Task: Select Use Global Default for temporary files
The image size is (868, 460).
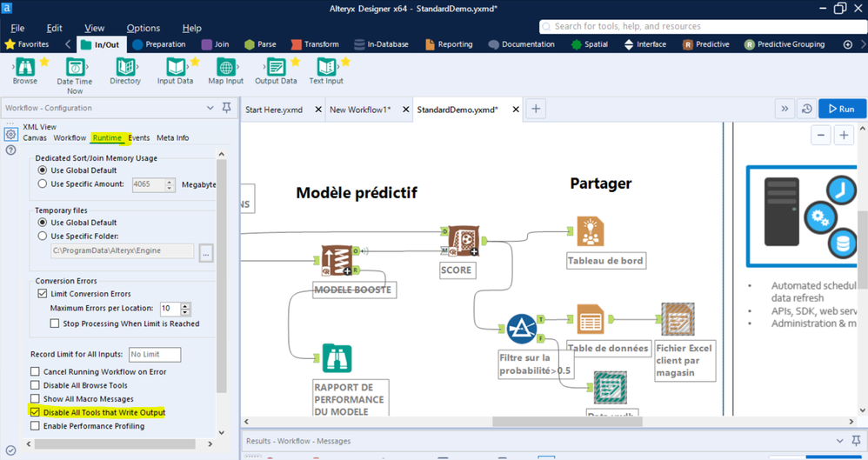Action: (42, 223)
